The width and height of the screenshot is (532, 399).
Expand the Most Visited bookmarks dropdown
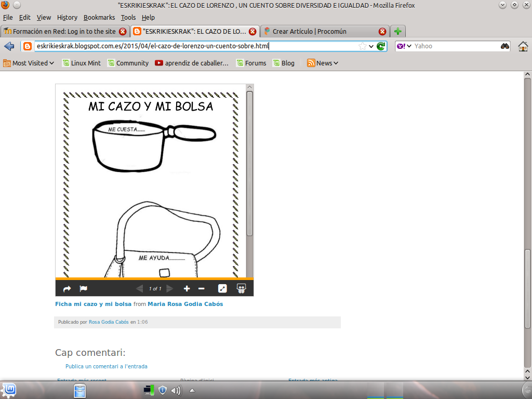tap(29, 63)
